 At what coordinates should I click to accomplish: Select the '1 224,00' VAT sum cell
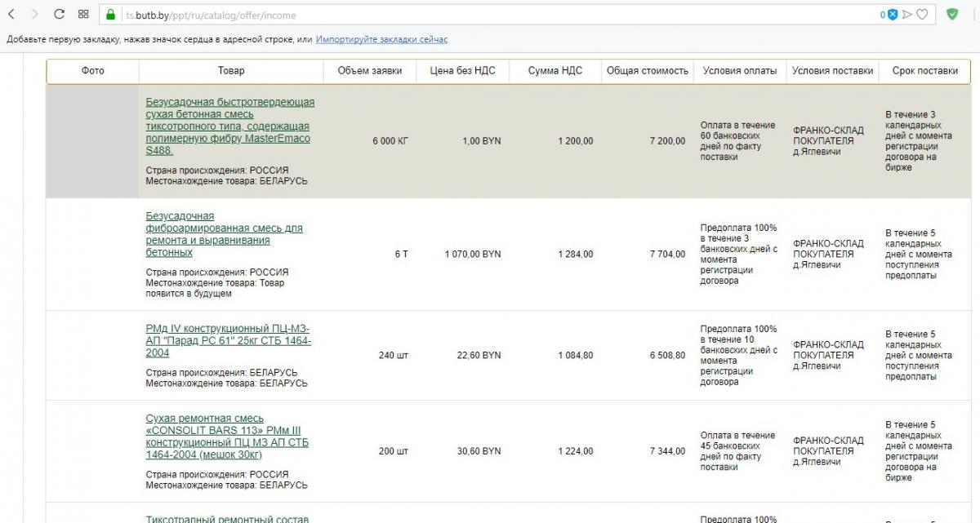coord(575,451)
